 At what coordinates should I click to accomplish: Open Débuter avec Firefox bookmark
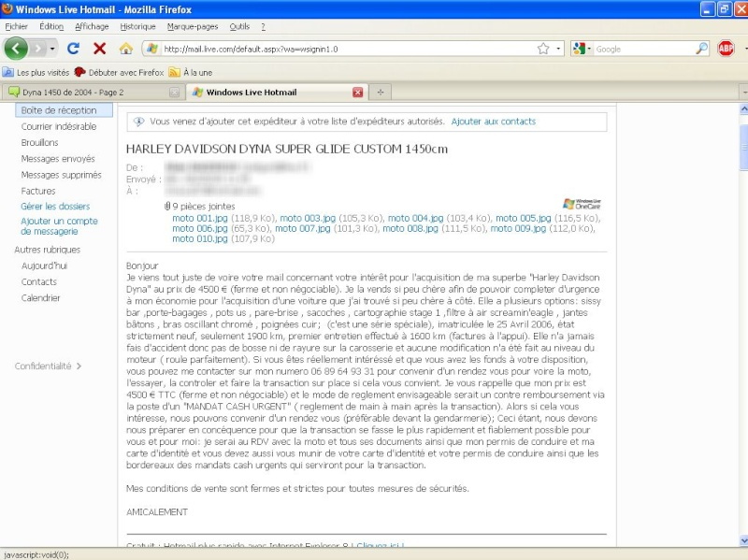click(120, 73)
